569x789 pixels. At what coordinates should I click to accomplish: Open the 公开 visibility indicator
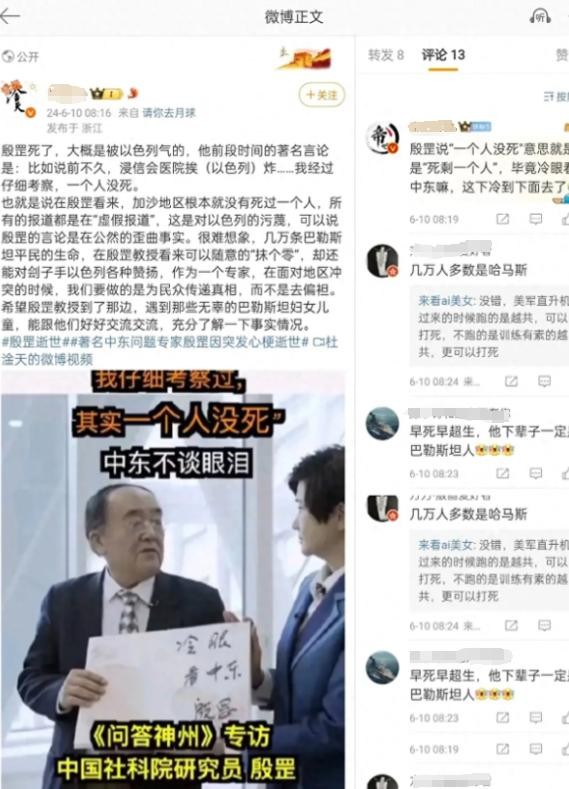click(20, 56)
